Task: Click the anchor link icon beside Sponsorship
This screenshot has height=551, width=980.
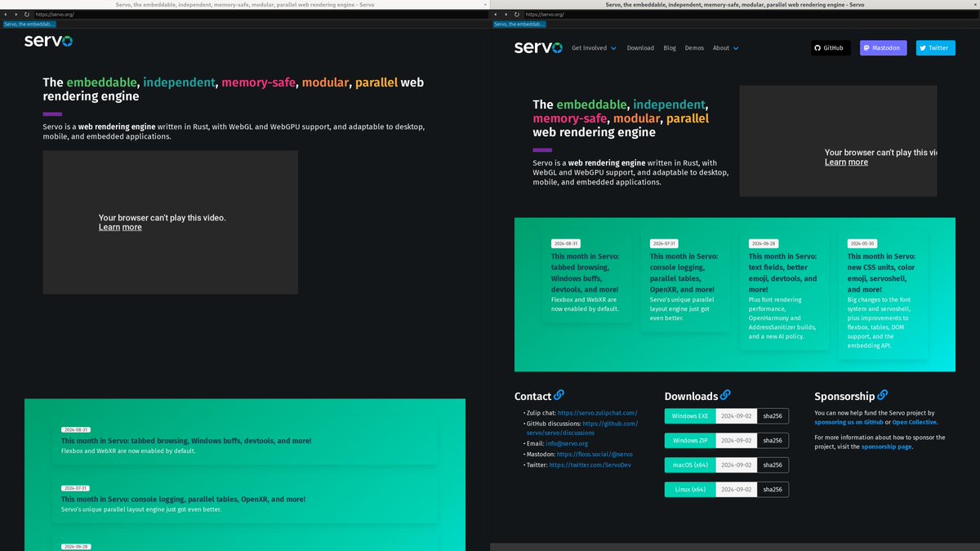Action: pos(882,395)
